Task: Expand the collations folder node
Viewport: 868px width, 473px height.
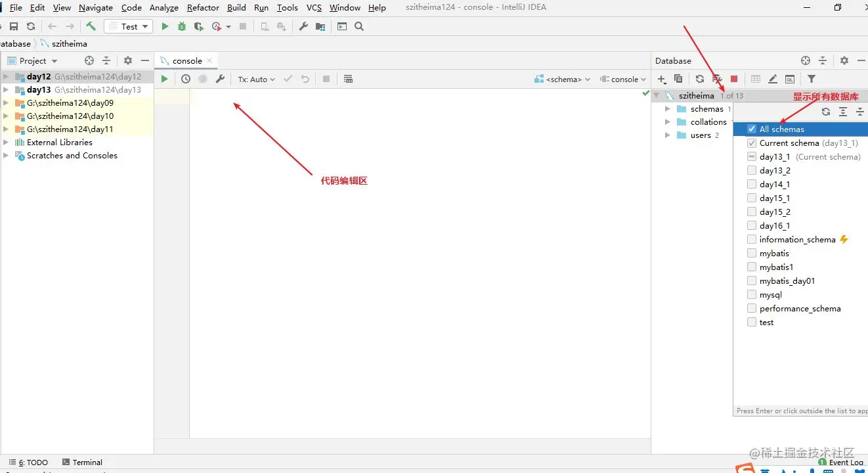Action: (x=668, y=122)
